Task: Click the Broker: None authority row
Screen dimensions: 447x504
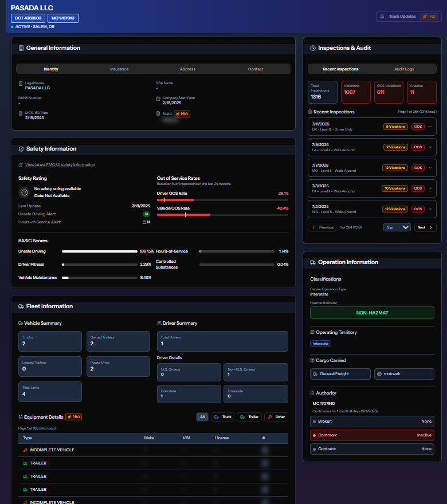Action: click(x=372, y=422)
